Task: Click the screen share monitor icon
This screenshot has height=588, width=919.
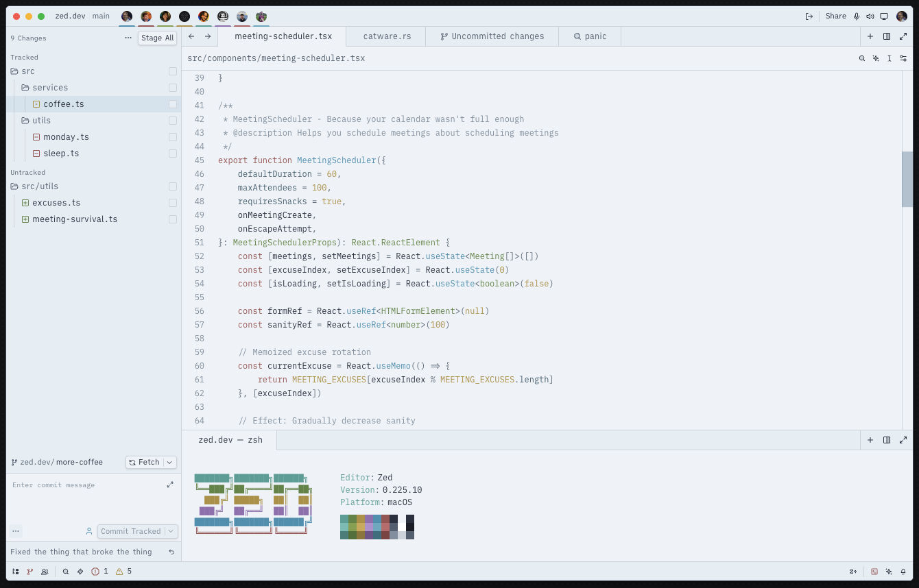Action: [884, 16]
